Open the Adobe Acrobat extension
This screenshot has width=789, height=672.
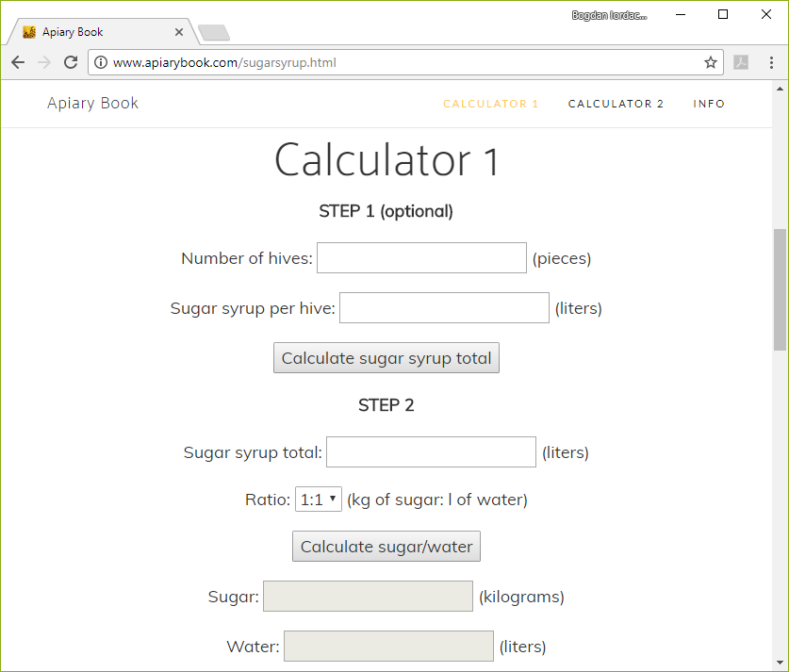click(x=740, y=62)
